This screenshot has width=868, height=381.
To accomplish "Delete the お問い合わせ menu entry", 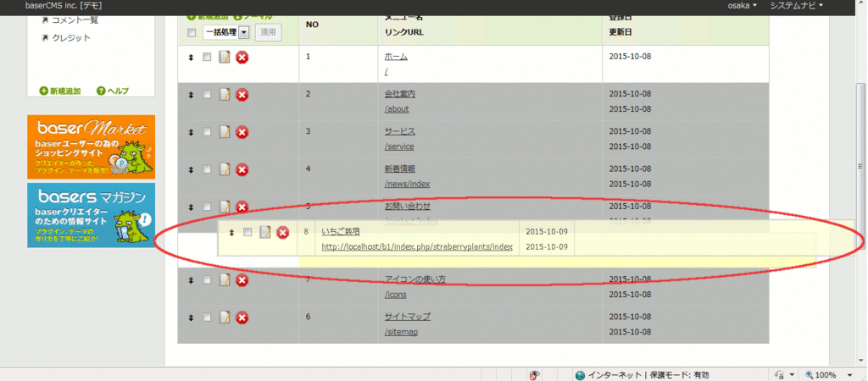I will (242, 207).
